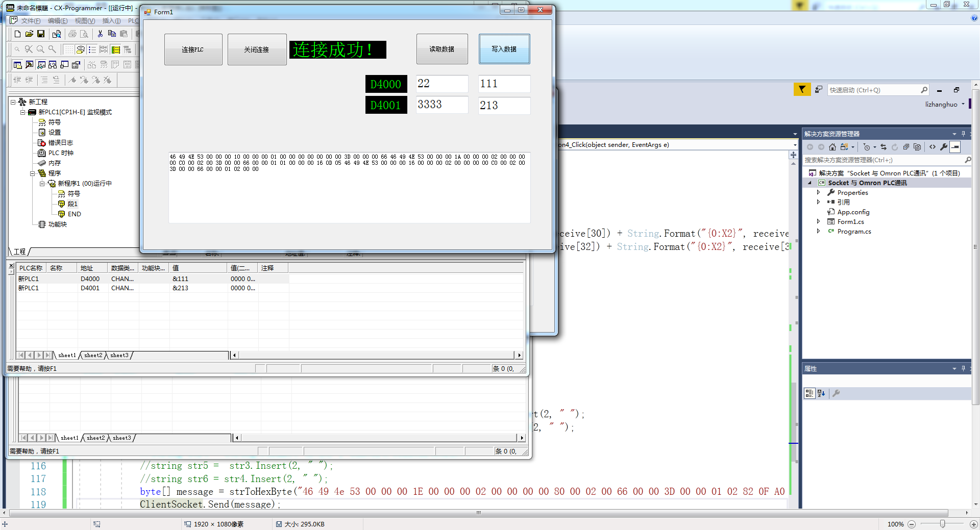Toggle the yellow rung annotation list icon
The height and width of the screenshot is (530, 980).
pos(115,49)
